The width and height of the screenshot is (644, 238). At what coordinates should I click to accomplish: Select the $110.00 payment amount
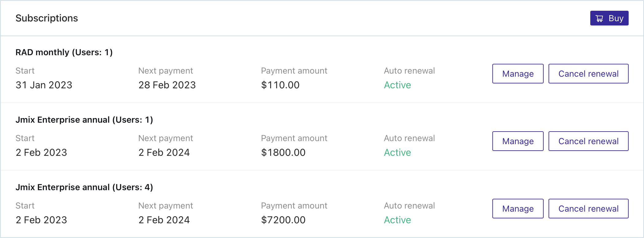(280, 85)
